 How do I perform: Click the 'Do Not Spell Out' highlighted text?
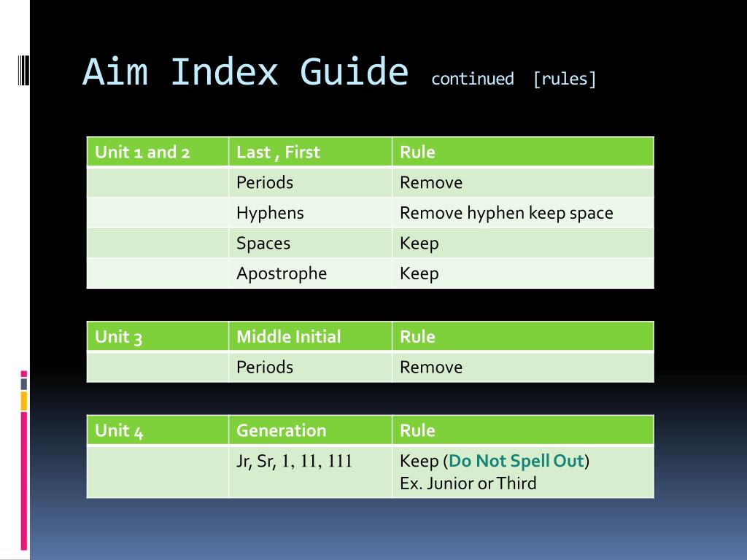[x=516, y=461]
